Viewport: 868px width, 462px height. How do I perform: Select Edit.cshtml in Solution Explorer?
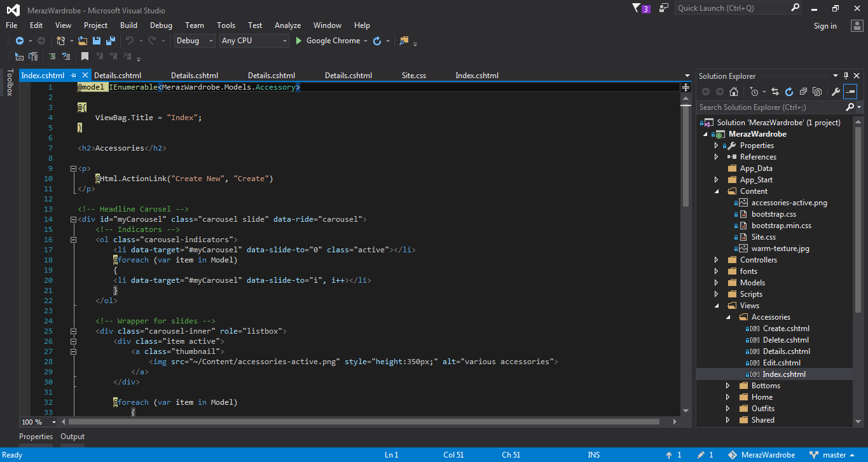(782, 363)
